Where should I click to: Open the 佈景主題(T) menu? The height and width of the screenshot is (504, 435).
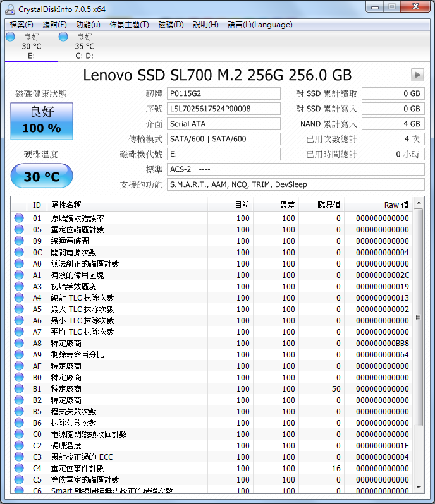[x=129, y=25]
